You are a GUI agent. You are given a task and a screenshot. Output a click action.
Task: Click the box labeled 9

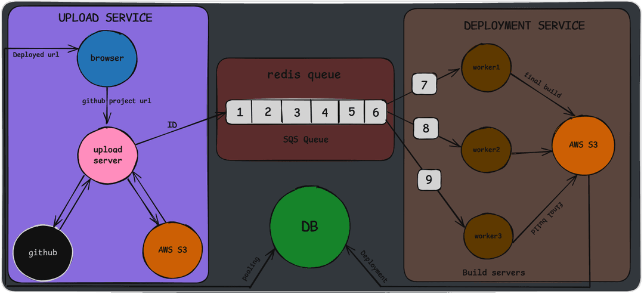pos(429,179)
